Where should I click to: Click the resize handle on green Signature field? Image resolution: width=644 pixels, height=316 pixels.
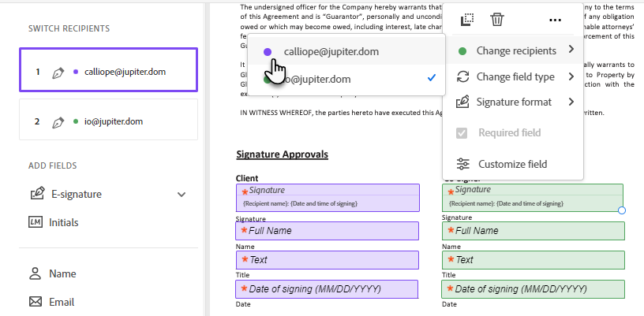pos(622,210)
